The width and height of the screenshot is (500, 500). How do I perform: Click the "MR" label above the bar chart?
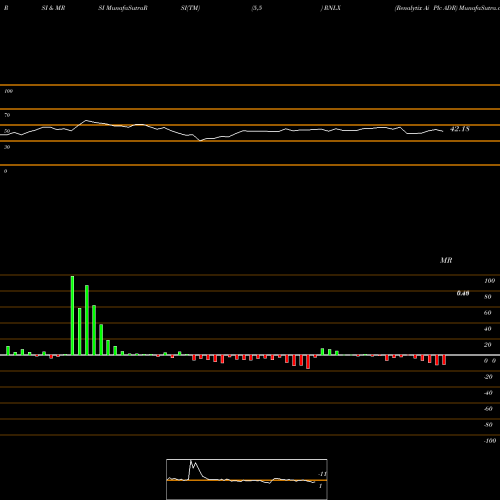446,260
